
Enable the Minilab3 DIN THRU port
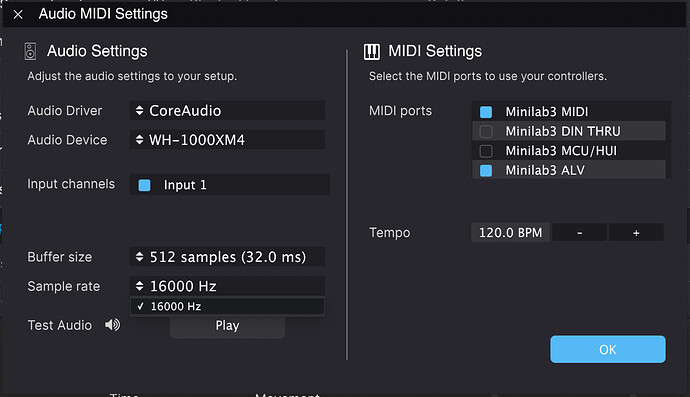486,131
